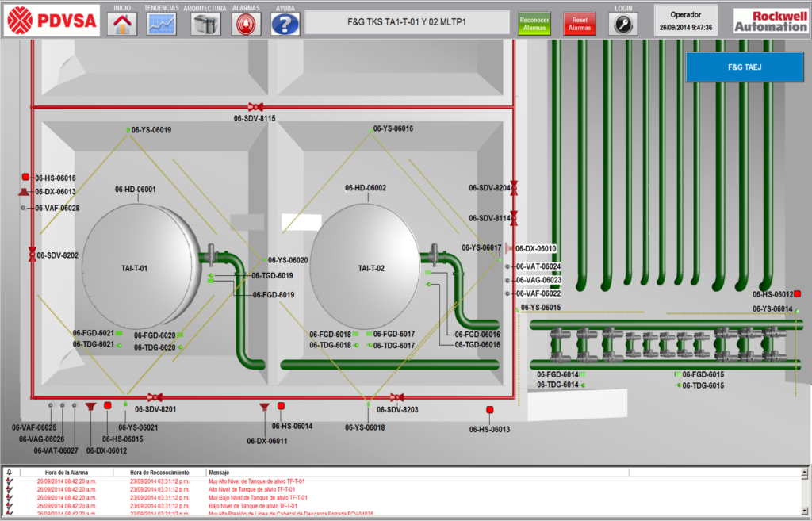The height and width of the screenshot is (521, 812).
Task: Click the Hora de la Alarma column header
Action: pos(67,472)
